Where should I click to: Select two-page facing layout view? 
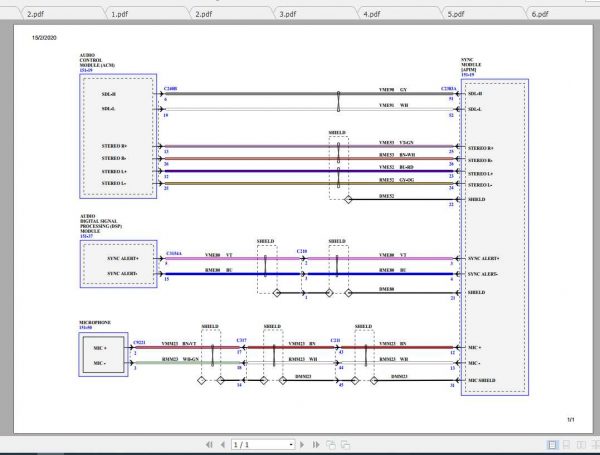[581, 445]
